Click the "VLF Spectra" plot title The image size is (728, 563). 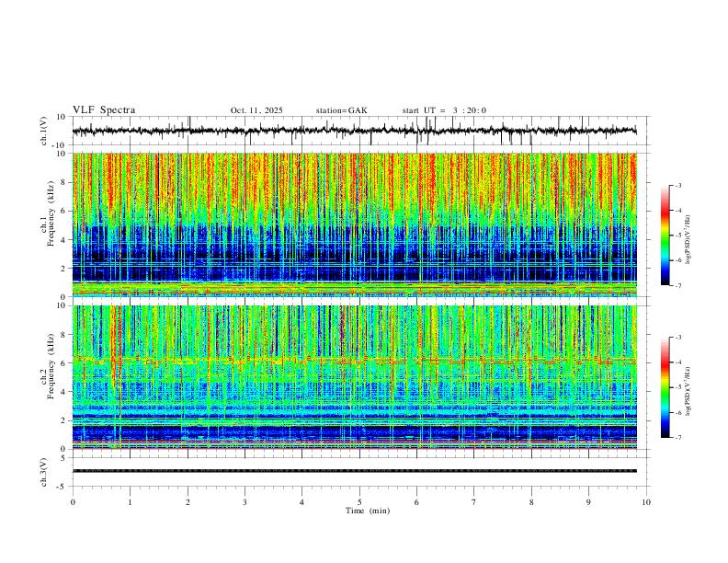click(x=104, y=110)
